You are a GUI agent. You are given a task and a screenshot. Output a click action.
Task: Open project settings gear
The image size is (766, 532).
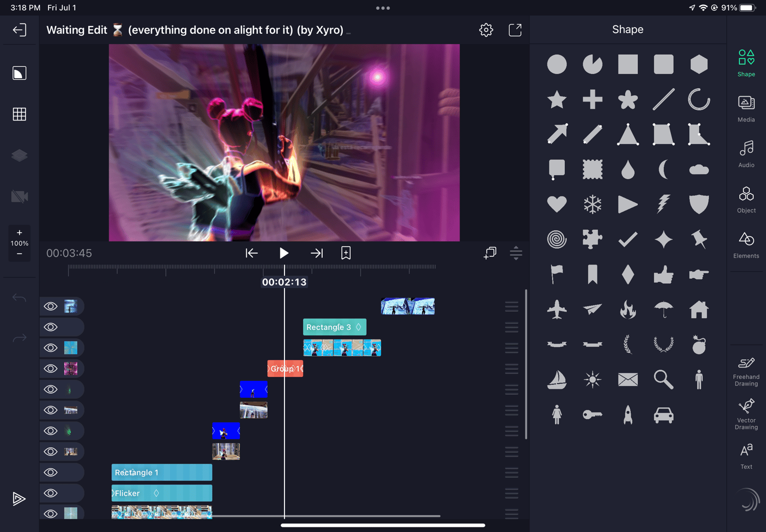[486, 30]
